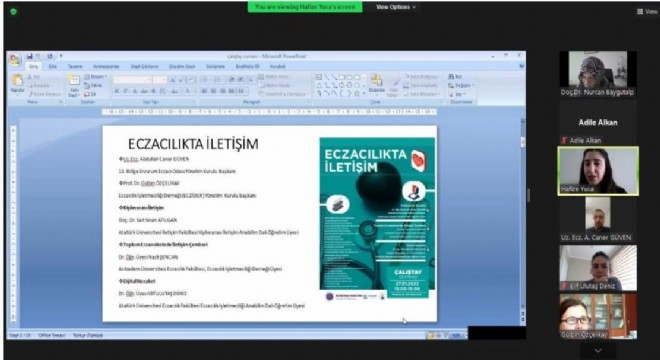Open the font name combo box
This screenshot has height=360, width=660.
click(132, 80)
